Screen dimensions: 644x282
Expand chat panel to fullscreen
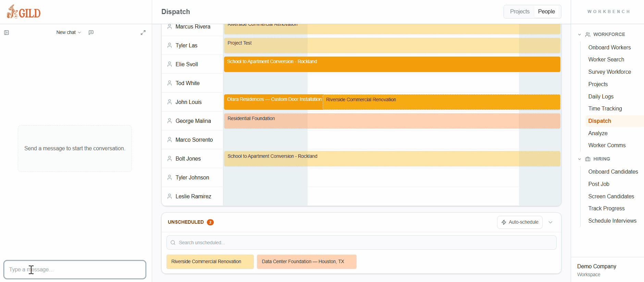(x=143, y=33)
